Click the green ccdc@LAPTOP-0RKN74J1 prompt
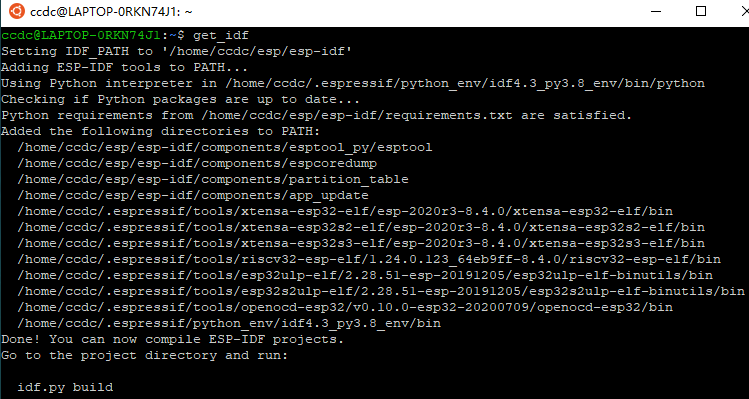 [x=81, y=35]
